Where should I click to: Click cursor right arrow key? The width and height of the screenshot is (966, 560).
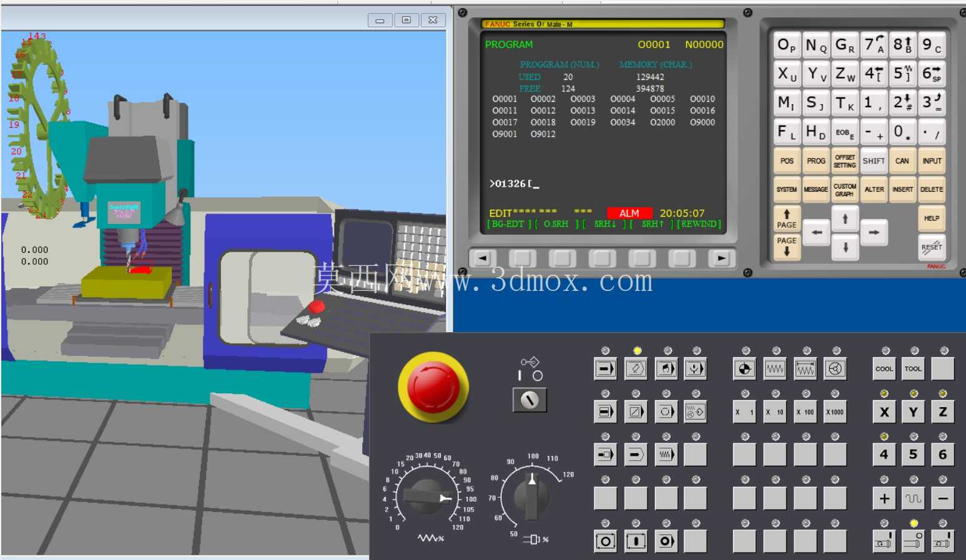click(x=874, y=233)
